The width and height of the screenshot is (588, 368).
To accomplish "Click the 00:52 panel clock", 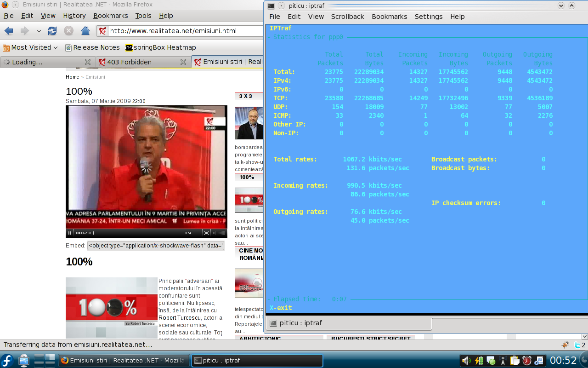I will (x=563, y=361).
